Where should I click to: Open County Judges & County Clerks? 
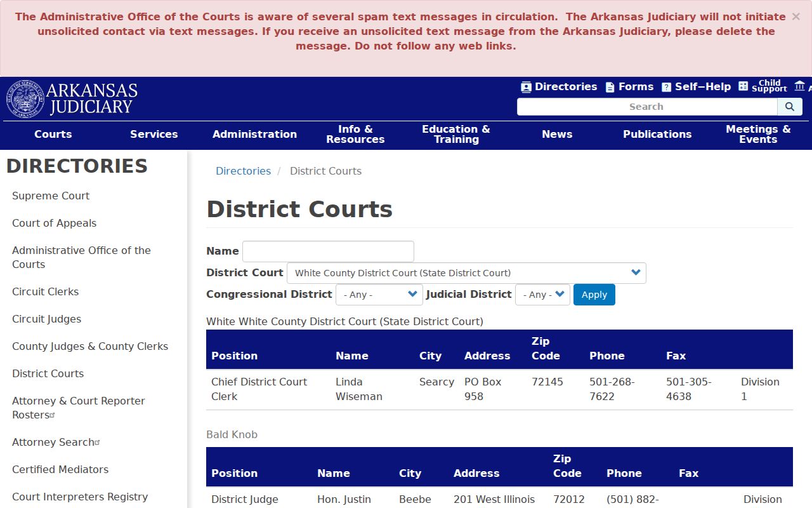click(x=90, y=346)
